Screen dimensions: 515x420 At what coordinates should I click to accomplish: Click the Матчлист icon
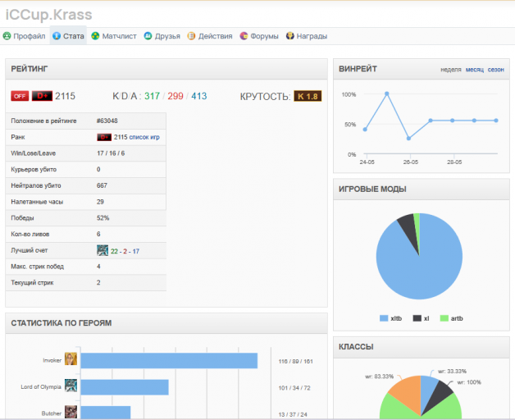click(95, 36)
